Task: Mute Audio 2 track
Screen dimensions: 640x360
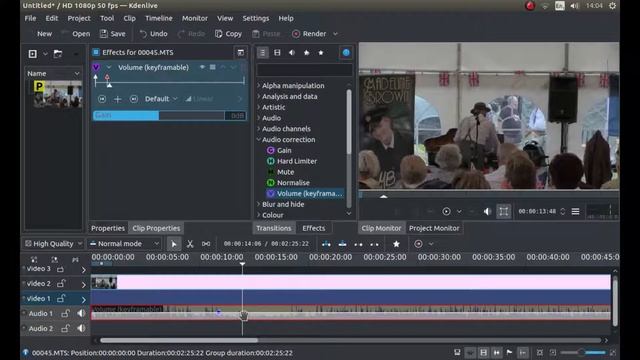Action: coord(81,328)
